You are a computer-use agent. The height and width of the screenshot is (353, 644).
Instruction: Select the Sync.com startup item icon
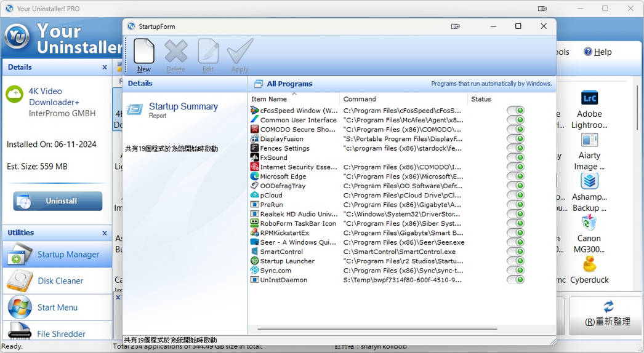click(x=254, y=271)
